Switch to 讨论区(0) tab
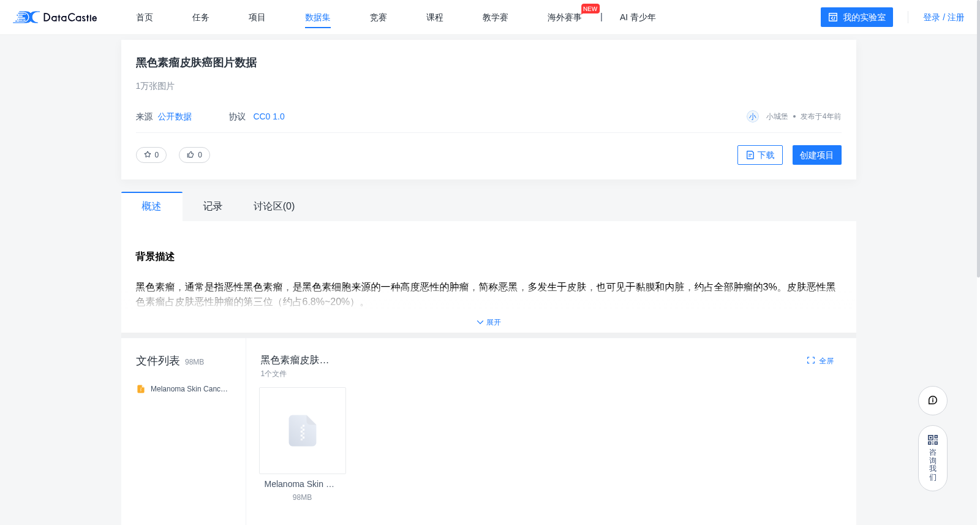This screenshot has width=980, height=525. (274, 206)
